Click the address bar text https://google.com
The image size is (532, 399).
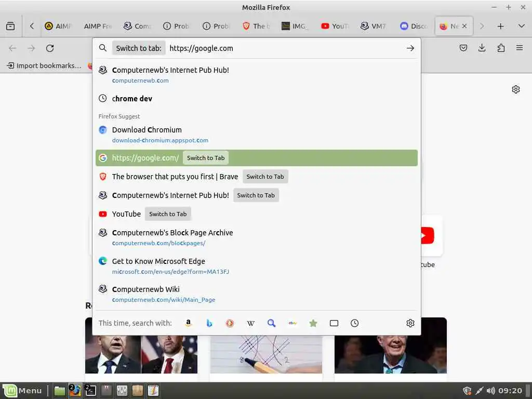pos(201,48)
